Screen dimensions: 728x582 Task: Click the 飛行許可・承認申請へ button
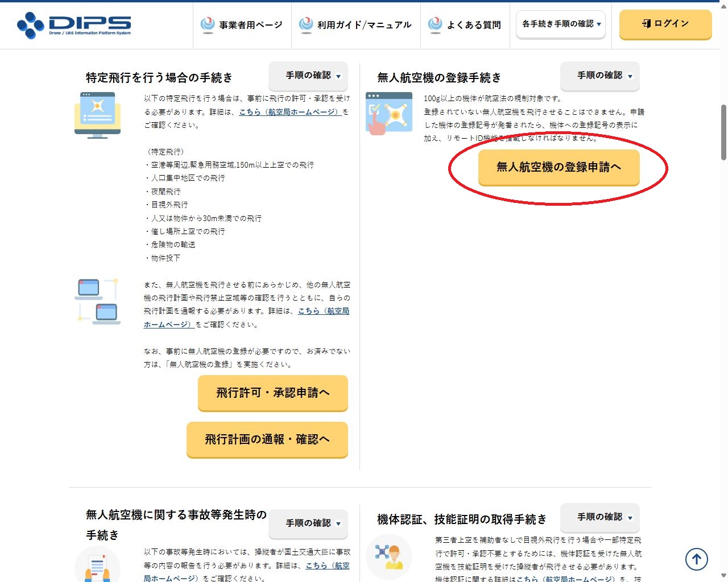(x=272, y=393)
